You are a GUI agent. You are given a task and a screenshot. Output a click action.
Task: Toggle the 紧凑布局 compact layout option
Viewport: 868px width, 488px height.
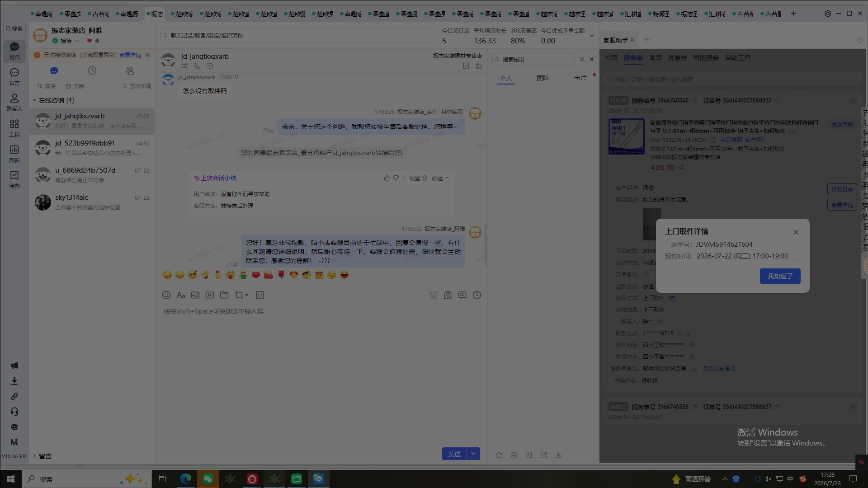[137, 86]
